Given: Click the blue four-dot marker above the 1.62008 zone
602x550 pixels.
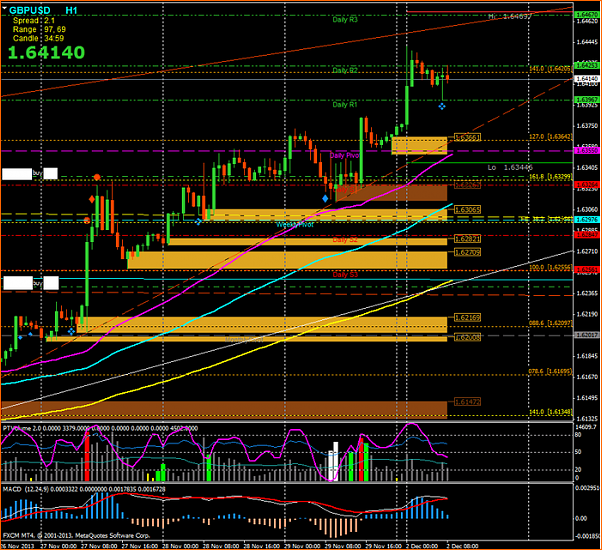Looking at the screenshot, I should (x=71, y=331).
